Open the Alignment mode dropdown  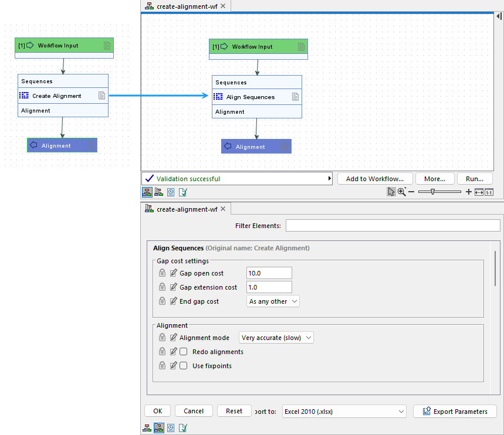click(276, 337)
